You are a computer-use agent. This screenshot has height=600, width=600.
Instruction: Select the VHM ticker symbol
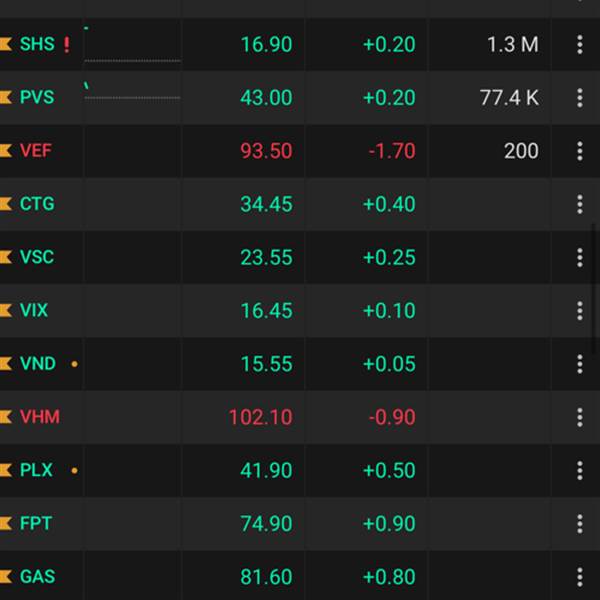[40, 417]
